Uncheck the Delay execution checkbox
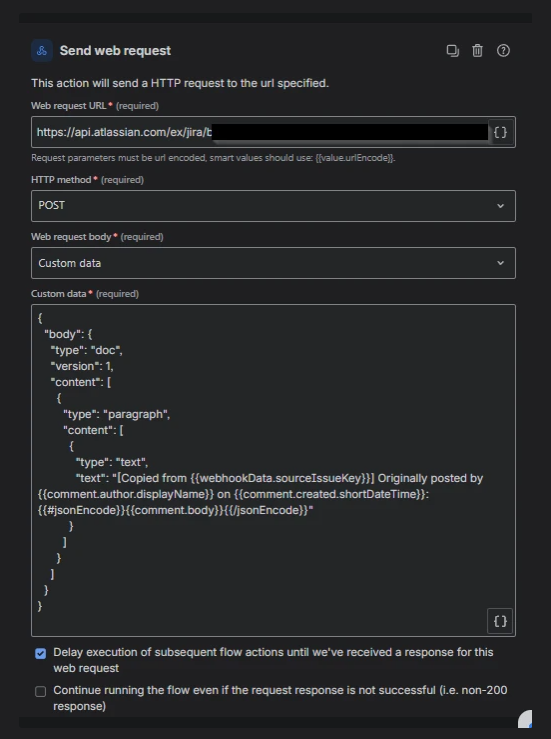551x739 pixels. (x=41, y=653)
